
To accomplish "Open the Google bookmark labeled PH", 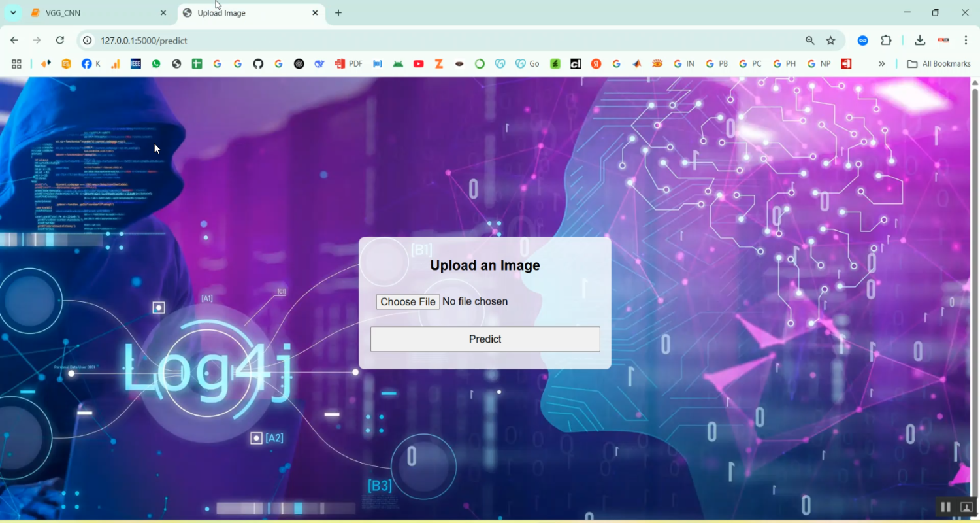I will click(x=784, y=64).
